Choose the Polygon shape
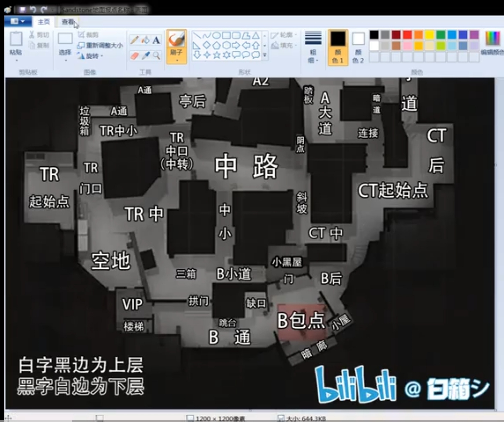504x422 pixels. tap(246, 36)
